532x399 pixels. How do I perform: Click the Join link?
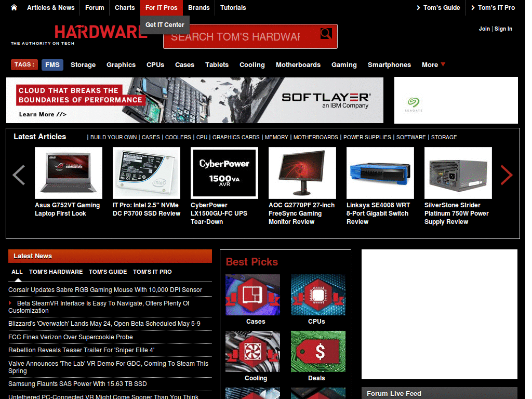click(x=484, y=29)
